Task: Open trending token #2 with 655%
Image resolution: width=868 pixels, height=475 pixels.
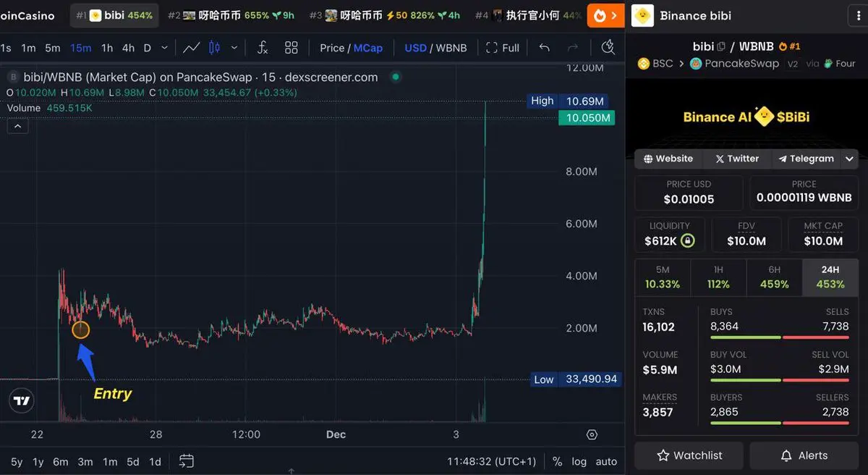Action: point(231,15)
